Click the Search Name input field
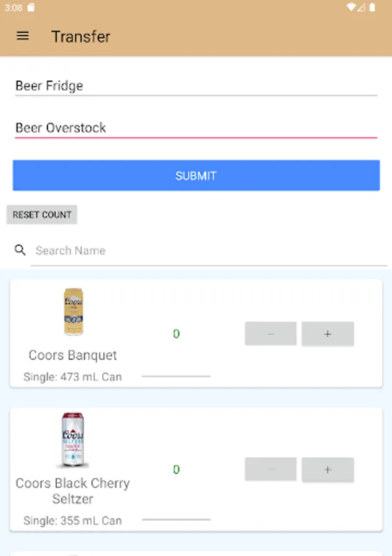This screenshot has width=392, height=556. pos(123,250)
